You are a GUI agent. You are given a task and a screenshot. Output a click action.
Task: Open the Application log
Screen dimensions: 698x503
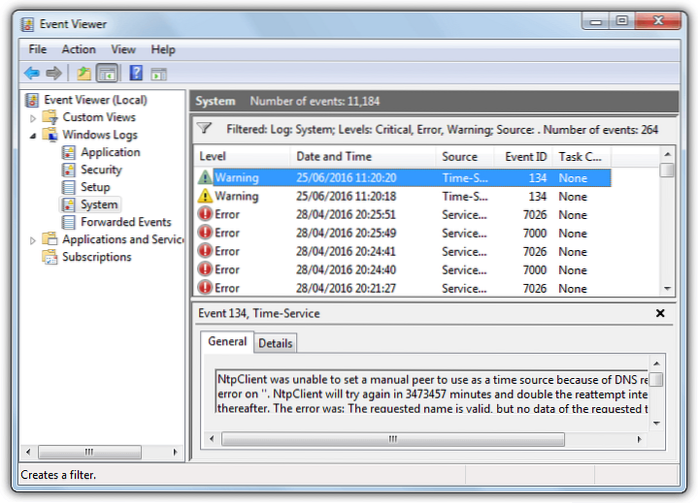point(110,152)
